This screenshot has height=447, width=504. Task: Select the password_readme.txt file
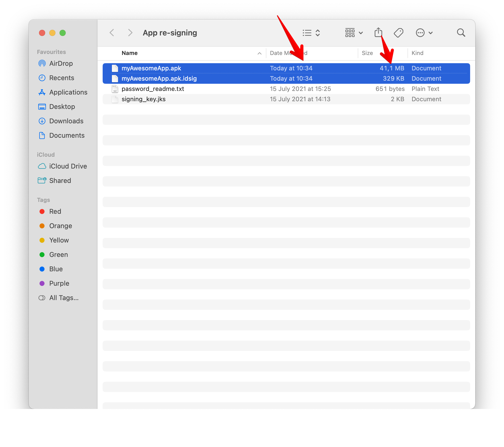[x=286, y=89]
